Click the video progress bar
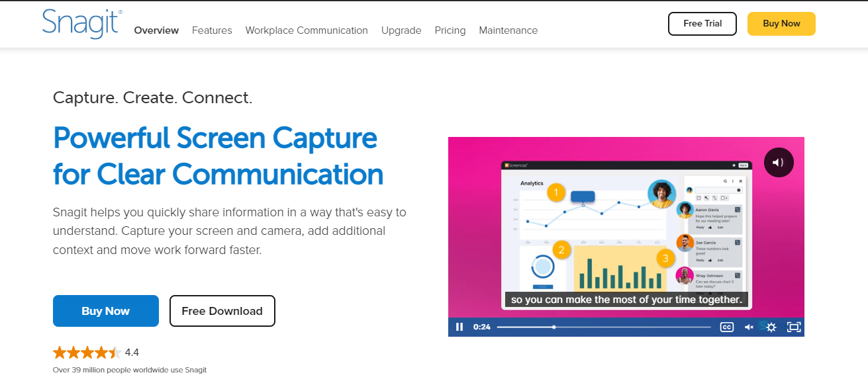 point(604,327)
